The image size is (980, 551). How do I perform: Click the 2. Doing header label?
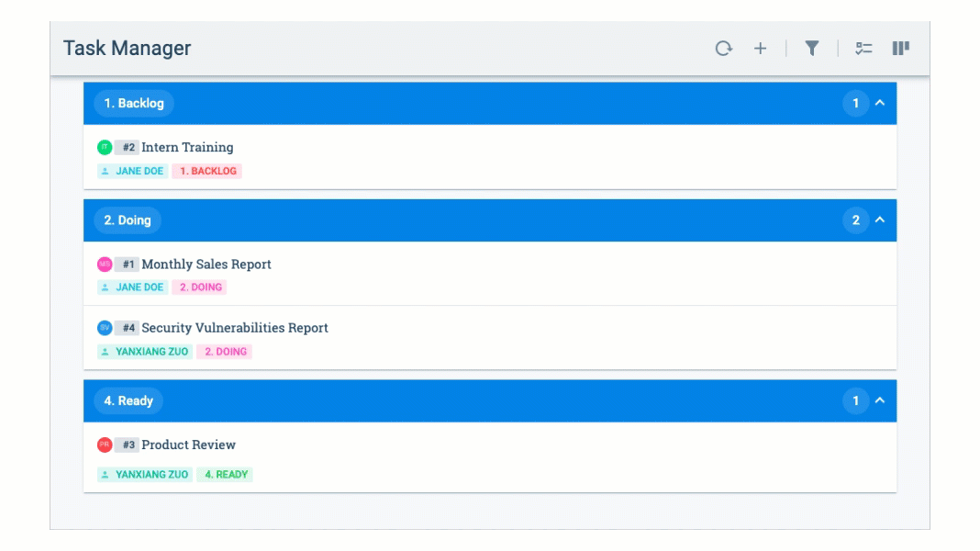[x=128, y=220]
